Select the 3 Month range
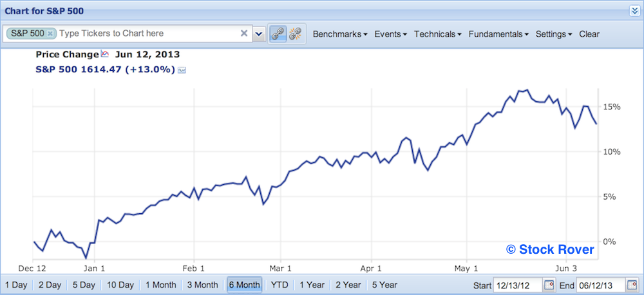Viewport: 644px width, 295px height. (x=202, y=285)
